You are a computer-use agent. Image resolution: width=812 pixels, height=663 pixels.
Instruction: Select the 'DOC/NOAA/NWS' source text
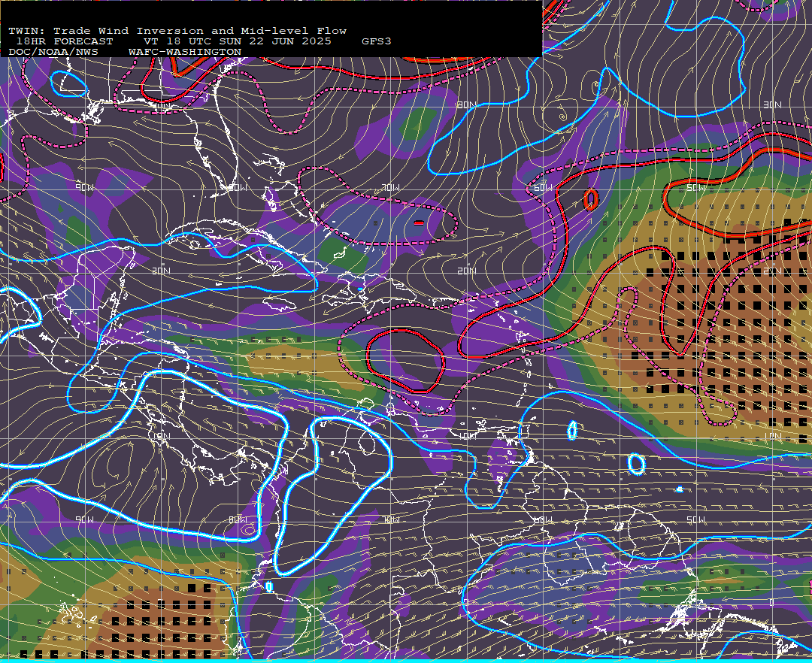click(x=53, y=53)
